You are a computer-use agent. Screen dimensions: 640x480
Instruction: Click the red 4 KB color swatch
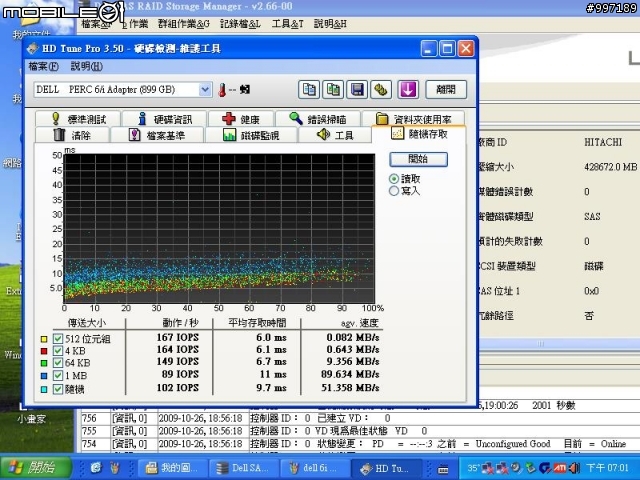click(x=44, y=351)
